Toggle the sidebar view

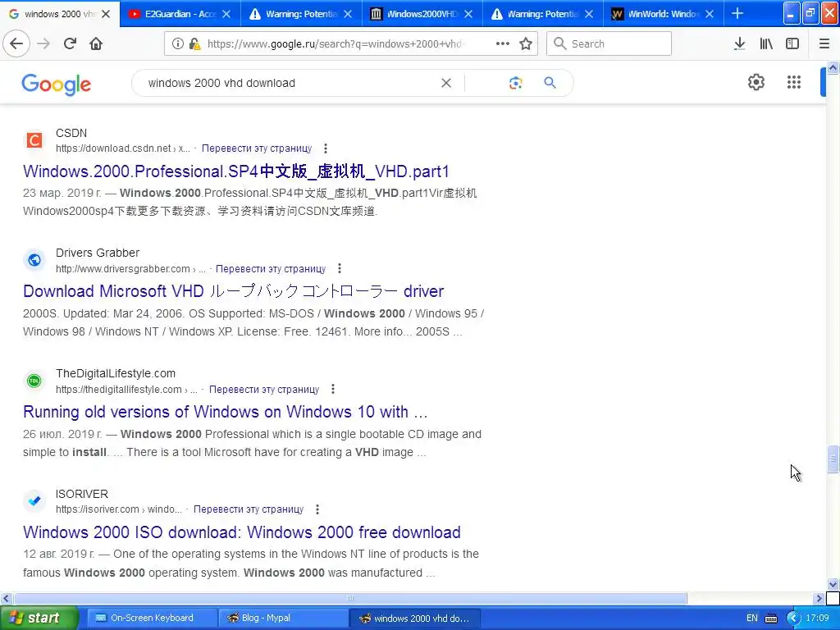(x=792, y=43)
